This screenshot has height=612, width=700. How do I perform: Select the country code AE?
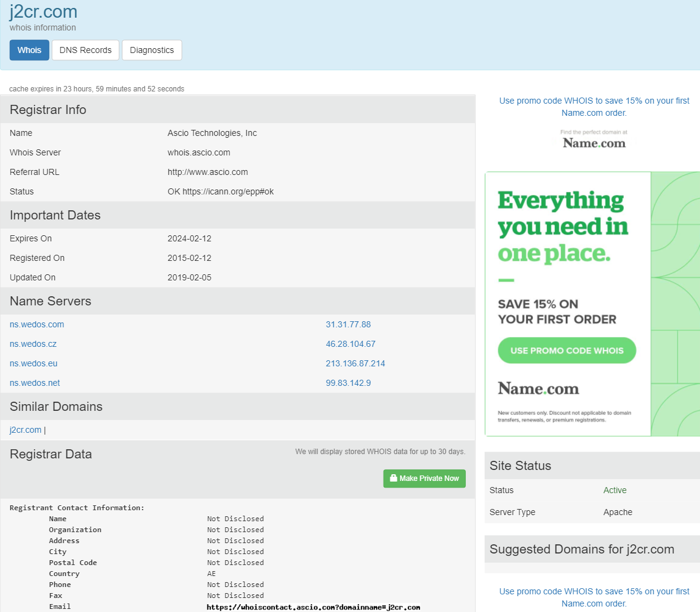pyautogui.click(x=211, y=574)
